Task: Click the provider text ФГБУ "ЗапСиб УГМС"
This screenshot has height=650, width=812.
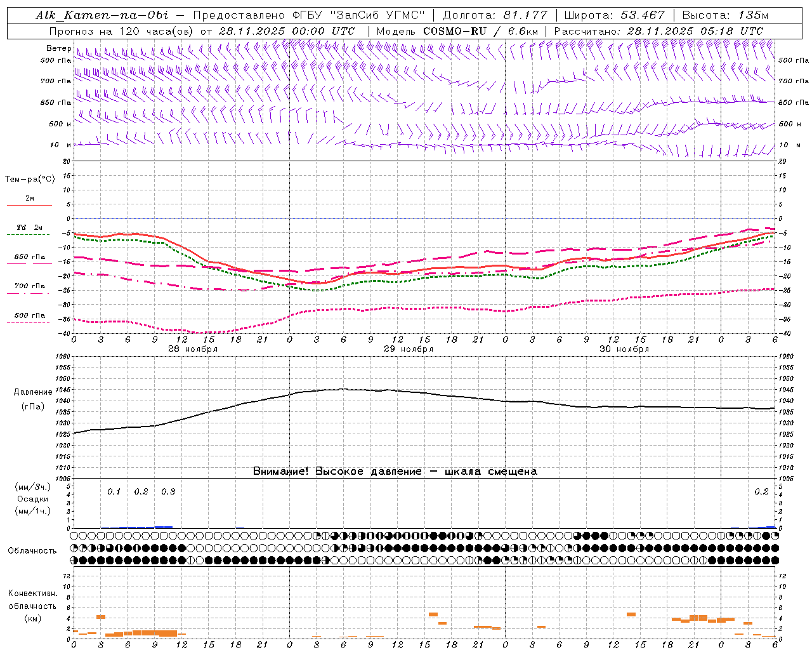Action: pyautogui.click(x=358, y=15)
